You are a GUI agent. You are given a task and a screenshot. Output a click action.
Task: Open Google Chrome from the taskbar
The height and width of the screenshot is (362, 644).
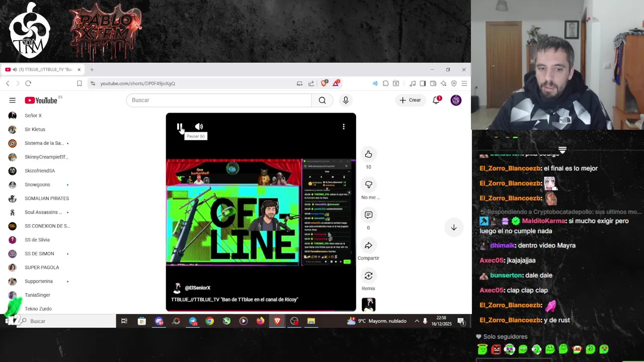(x=209, y=321)
